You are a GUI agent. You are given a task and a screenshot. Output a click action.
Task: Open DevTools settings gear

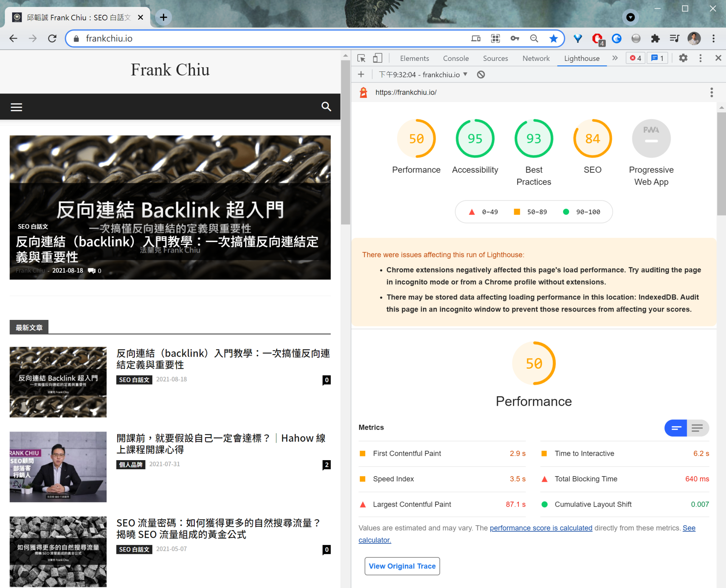click(683, 58)
